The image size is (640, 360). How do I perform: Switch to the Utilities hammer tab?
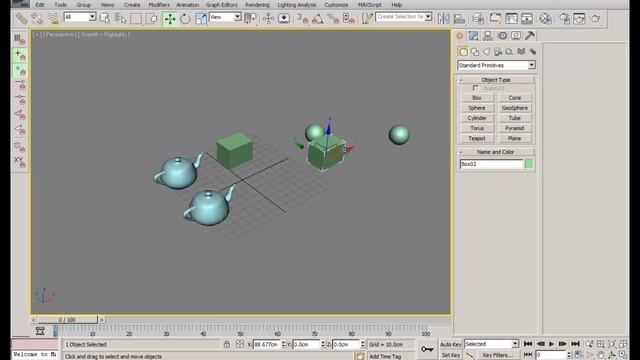point(530,36)
